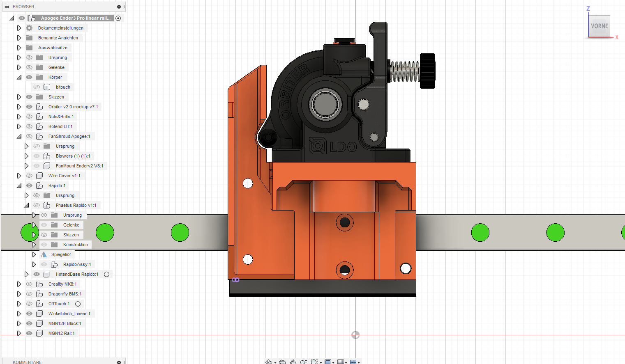Activate CRTouch:1 component radio button
The image size is (625, 364).
click(x=78, y=304)
